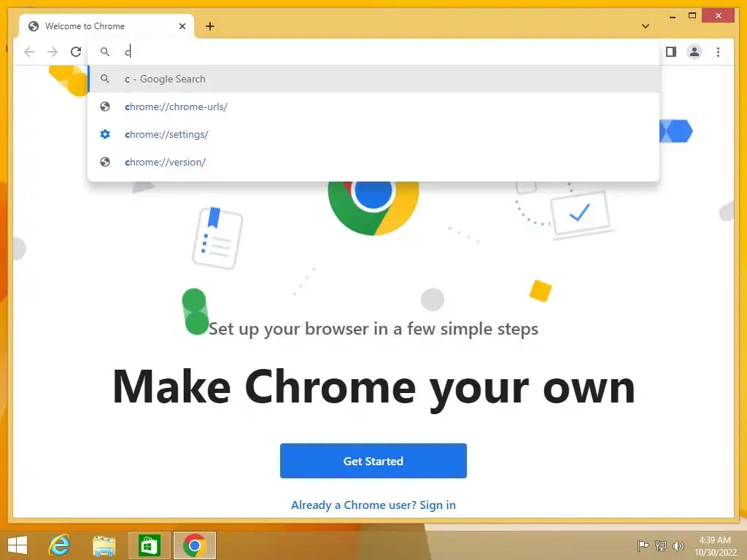The height and width of the screenshot is (560, 747).
Task: Open the network tray icon
Action: [660, 545]
